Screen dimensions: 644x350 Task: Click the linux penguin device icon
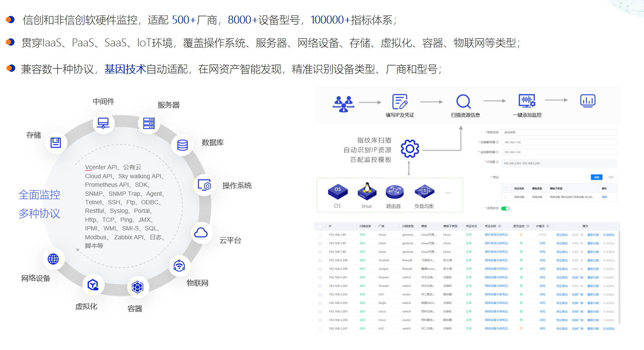[x=367, y=191]
